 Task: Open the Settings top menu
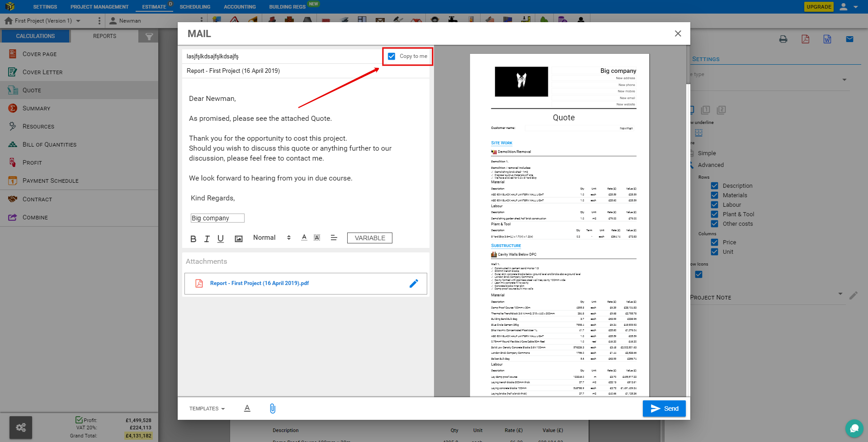(x=45, y=7)
